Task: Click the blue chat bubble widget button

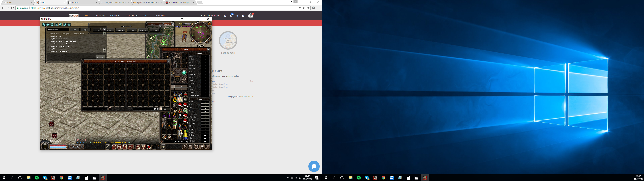Action: point(314,166)
